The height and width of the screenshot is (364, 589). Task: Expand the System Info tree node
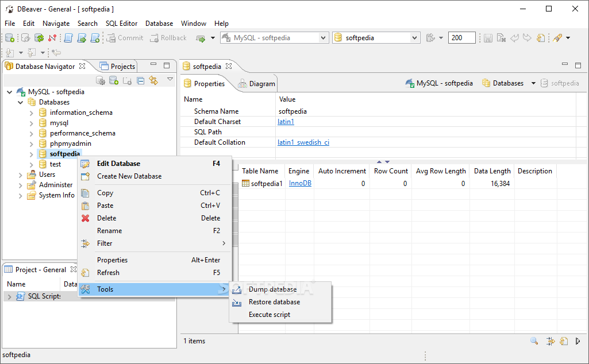[21, 196]
